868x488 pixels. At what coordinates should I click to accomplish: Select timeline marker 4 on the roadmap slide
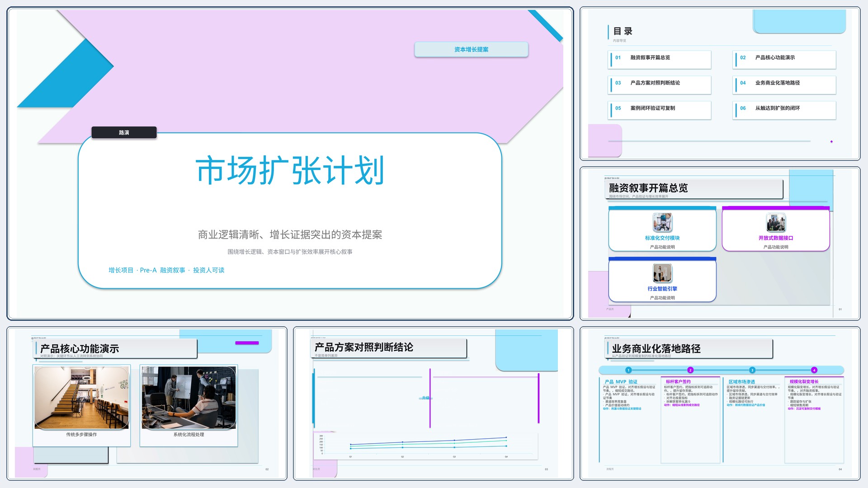[814, 370]
